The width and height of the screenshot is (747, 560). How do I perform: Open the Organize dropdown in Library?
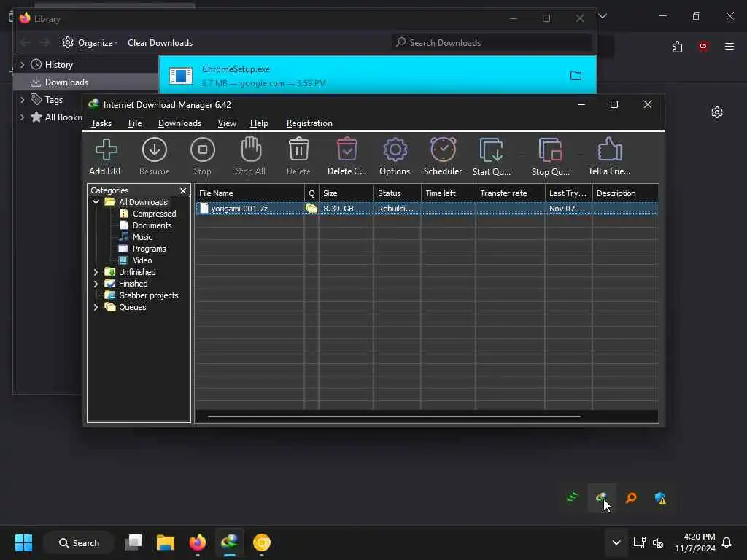point(90,43)
